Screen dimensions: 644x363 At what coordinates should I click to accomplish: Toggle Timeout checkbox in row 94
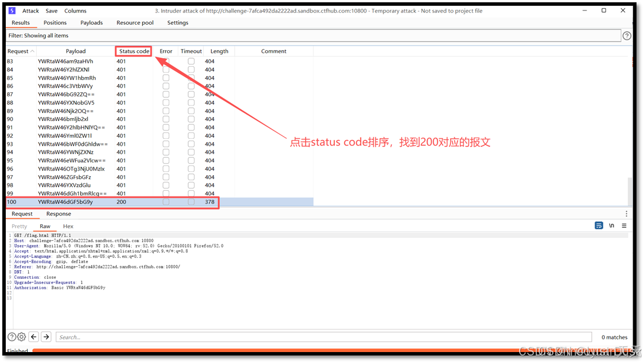pyautogui.click(x=191, y=152)
